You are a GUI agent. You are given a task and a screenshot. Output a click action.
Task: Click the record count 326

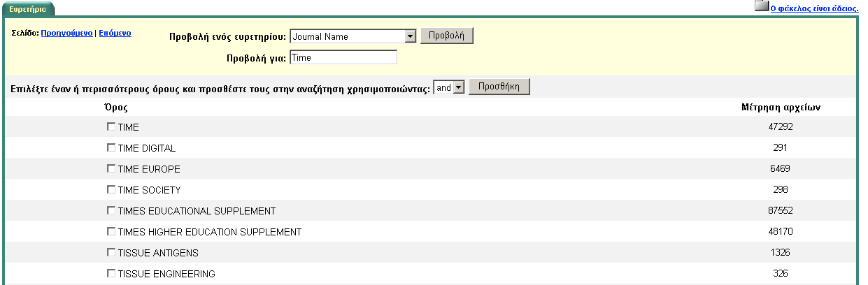coord(781,274)
